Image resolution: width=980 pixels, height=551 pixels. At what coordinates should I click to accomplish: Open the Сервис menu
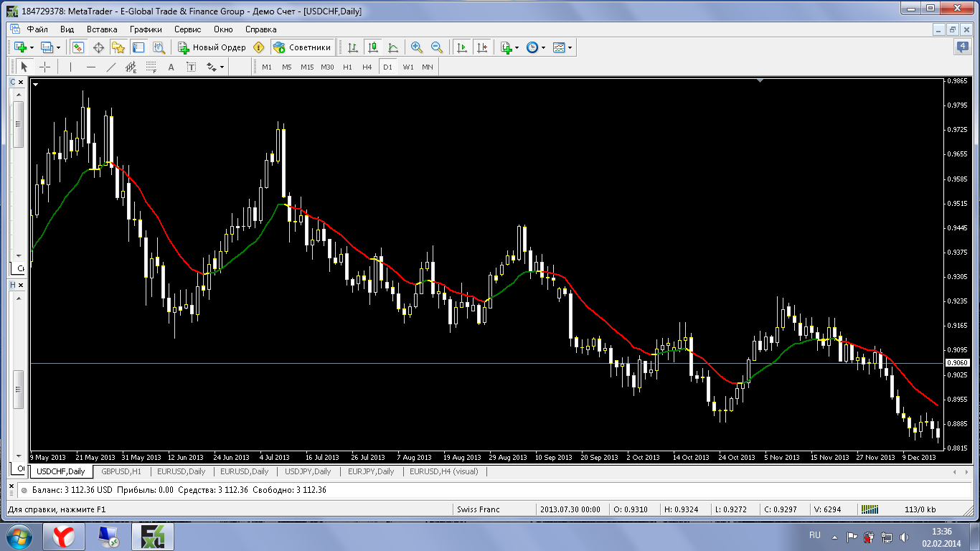pos(188,29)
